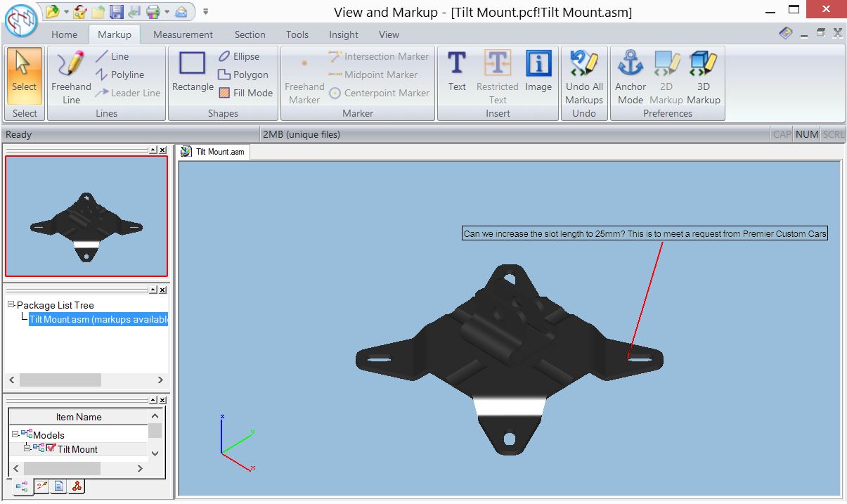Screen dimensions: 847x504
Task: Open the quick access toolbar dropdown arrow
Action: (205, 11)
